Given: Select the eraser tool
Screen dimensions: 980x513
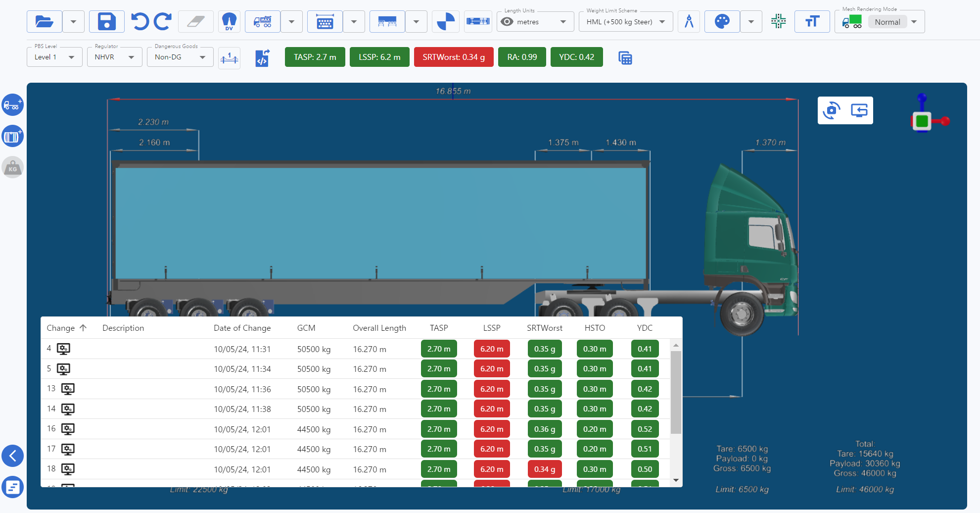Looking at the screenshot, I should coord(196,22).
